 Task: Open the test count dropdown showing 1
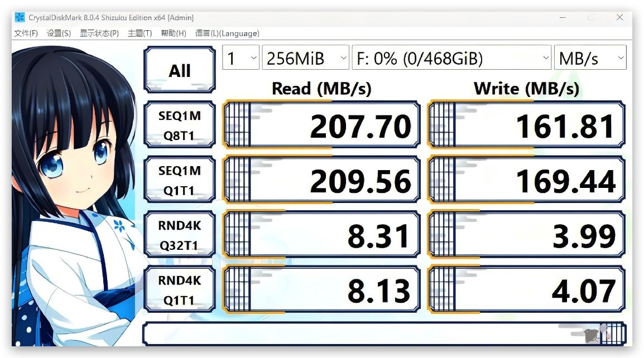[x=241, y=57]
